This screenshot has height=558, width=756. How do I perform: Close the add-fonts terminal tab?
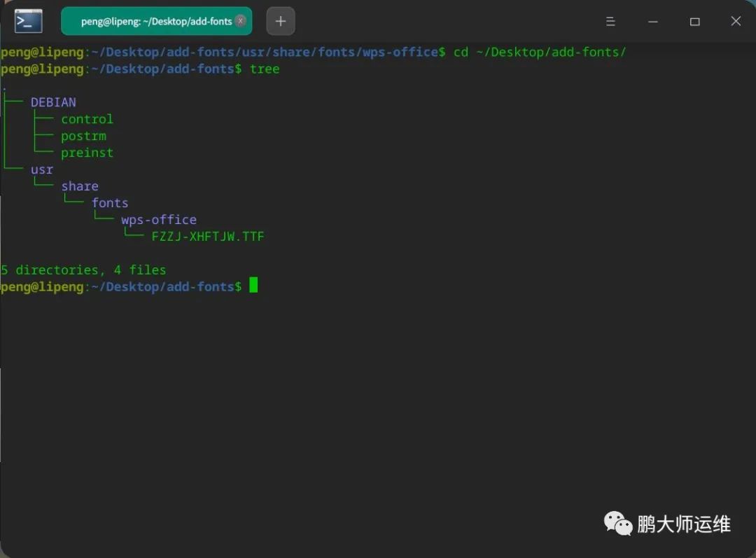[240, 21]
